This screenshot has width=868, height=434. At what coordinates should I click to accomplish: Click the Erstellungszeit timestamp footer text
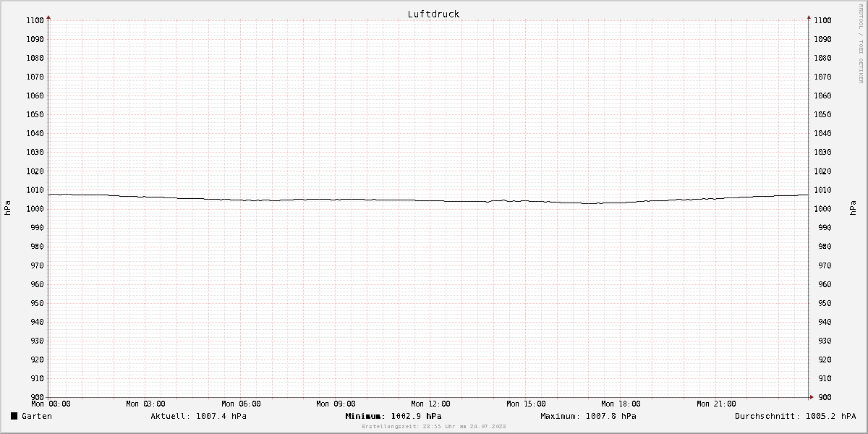[434, 427]
